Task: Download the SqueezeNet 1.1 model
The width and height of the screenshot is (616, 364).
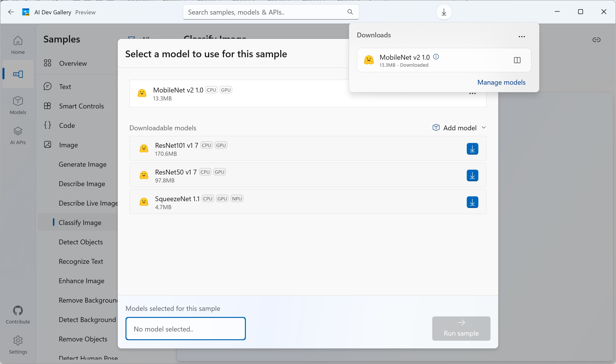Action: tap(472, 202)
